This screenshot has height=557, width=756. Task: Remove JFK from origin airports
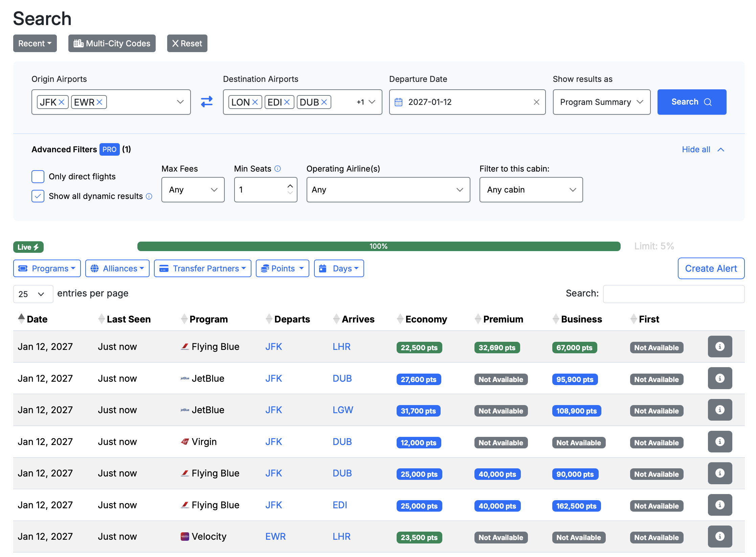click(62, 102)
